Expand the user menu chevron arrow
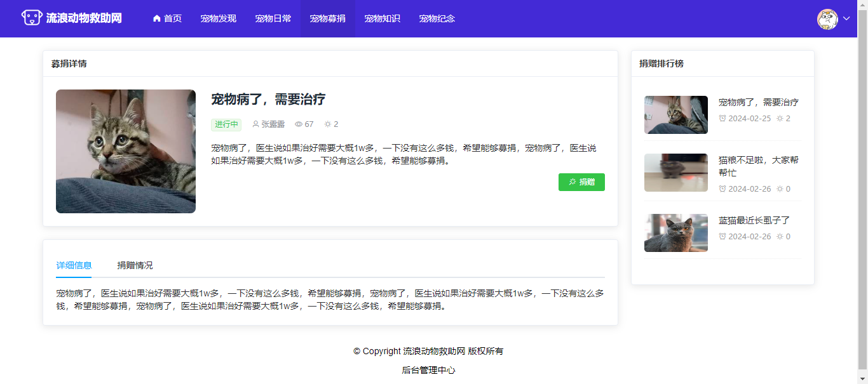This screenshot has height=384, width=868. pyautogui.click(x=846, y=19)
